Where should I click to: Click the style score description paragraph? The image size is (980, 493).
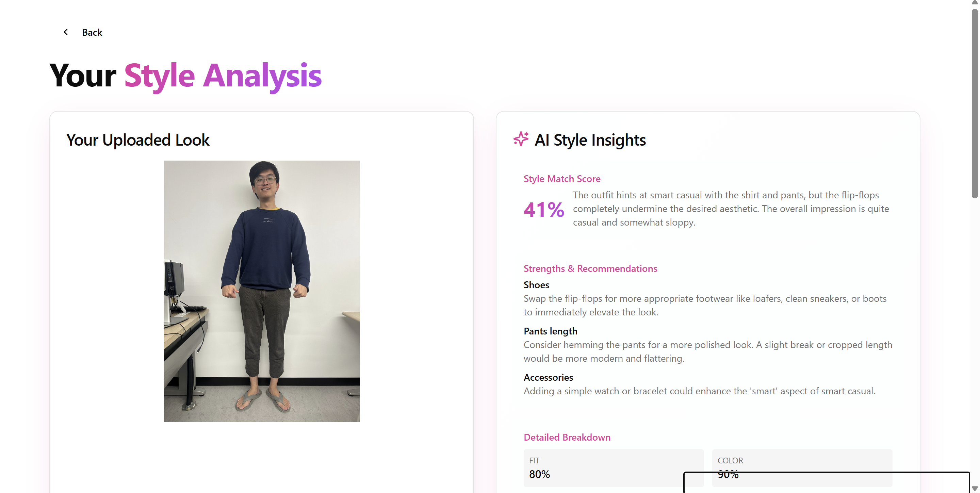(731, 209)
